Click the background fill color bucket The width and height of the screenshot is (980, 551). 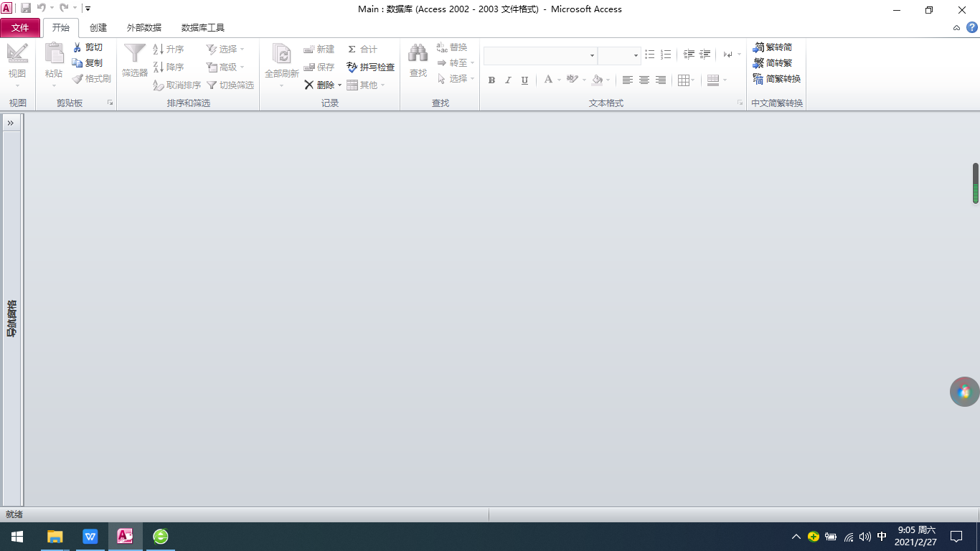(x=597, y=80)
